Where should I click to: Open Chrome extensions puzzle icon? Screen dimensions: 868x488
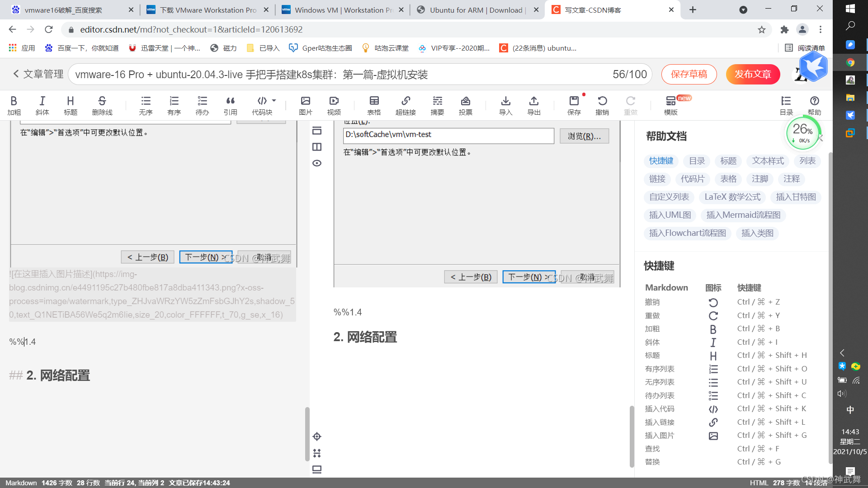(784, 29)
